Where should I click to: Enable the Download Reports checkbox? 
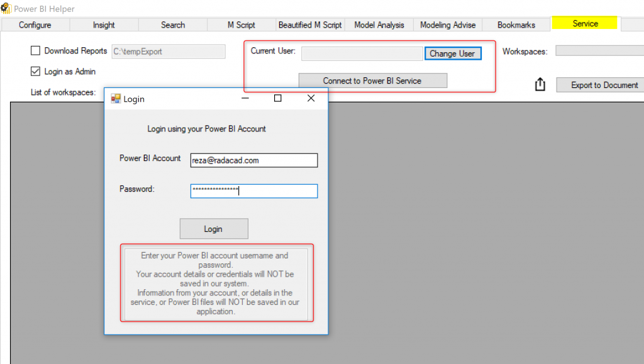[x=36, y=51]
